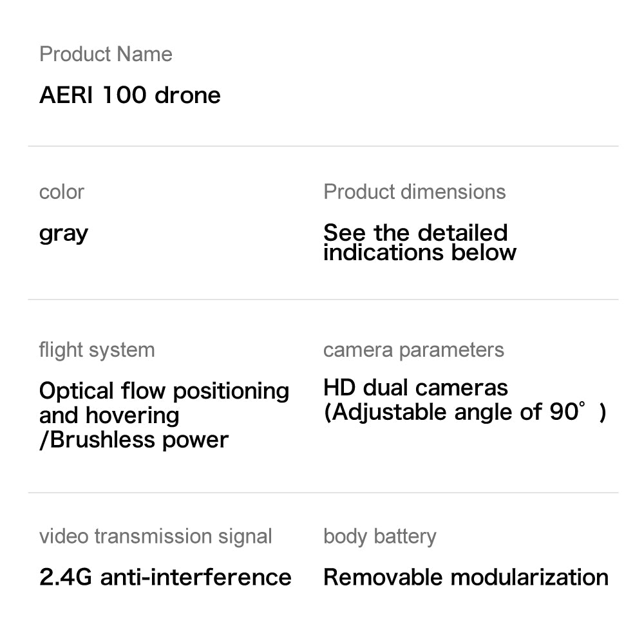Click the color label
This screenshot has width=644, height=644.
point(62,192)
